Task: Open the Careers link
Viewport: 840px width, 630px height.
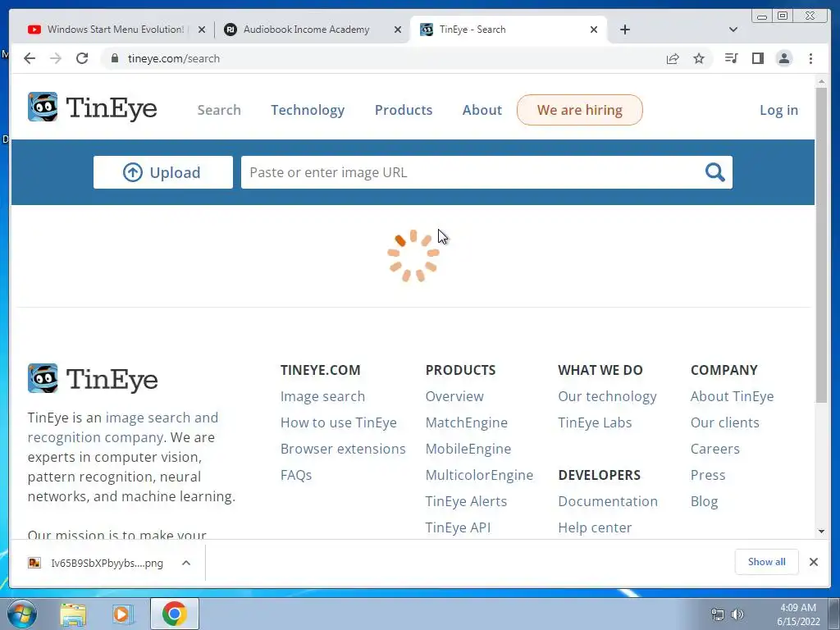Action: [714, 449]
